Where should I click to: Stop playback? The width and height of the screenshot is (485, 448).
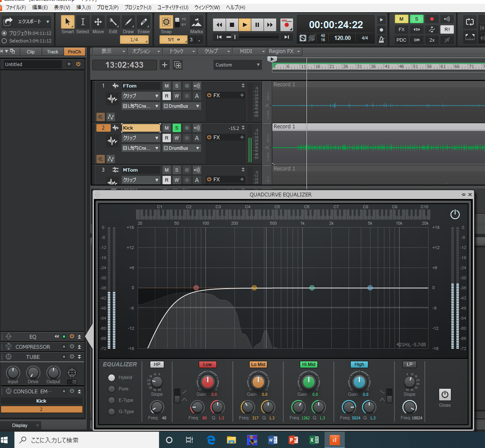(x=232, y=25)
